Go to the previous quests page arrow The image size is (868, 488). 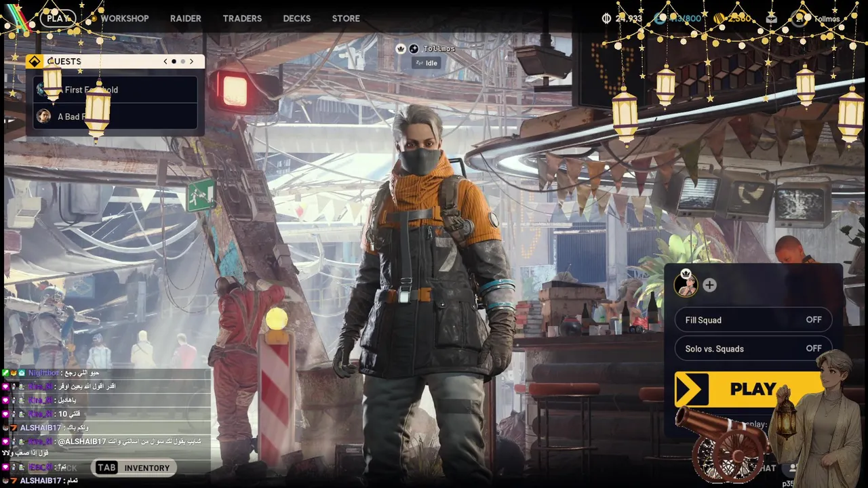click(x=165, y=61)
